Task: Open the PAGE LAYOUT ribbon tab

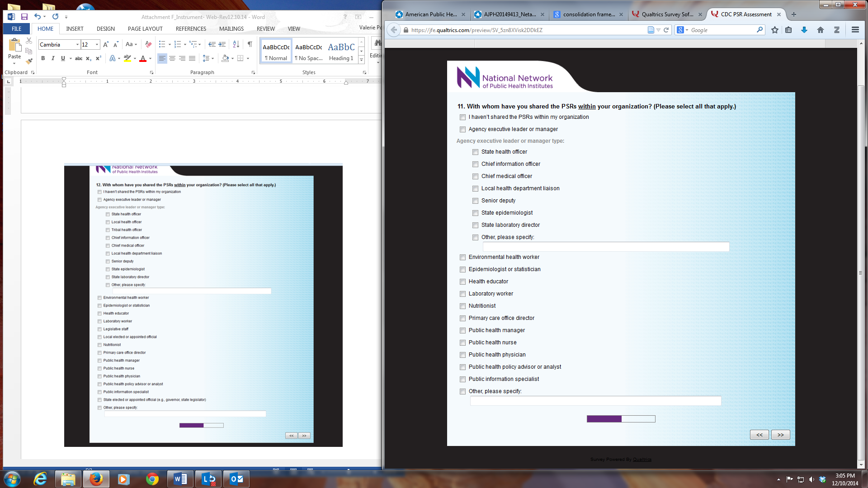Action: point(145,28)
